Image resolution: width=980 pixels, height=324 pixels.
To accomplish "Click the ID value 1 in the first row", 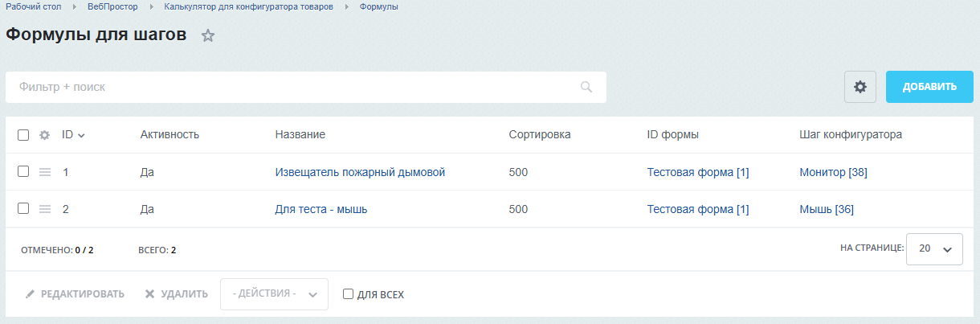I will pos(66,172).
